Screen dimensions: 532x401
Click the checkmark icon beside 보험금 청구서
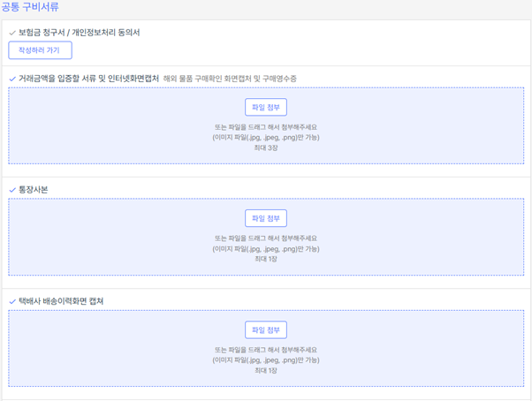point(12,34)
